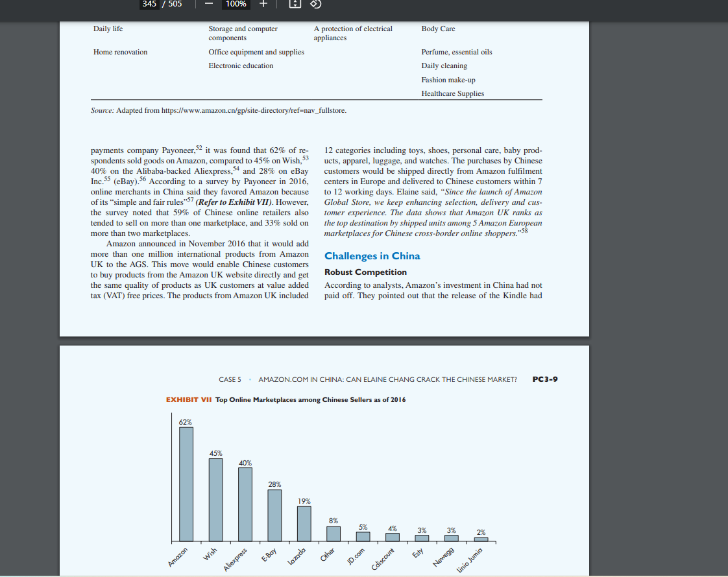Click the fit to page icon

[295, 4]
